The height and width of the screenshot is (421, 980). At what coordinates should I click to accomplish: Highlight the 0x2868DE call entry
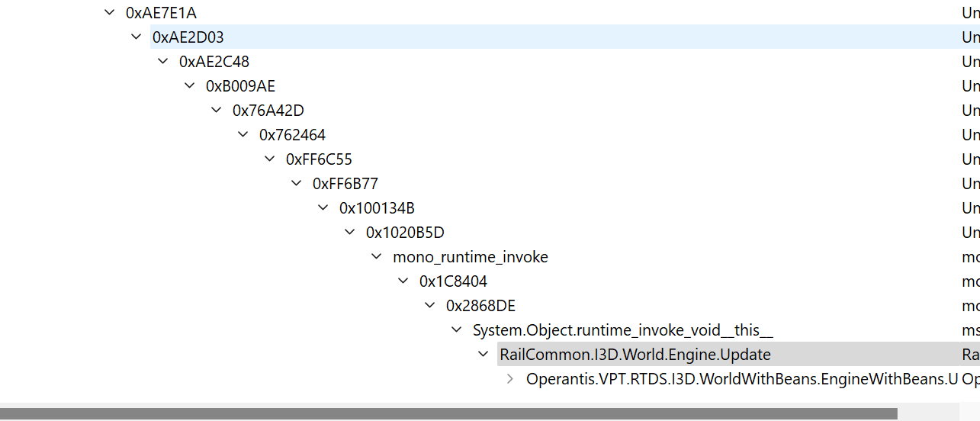pos(480,306)
